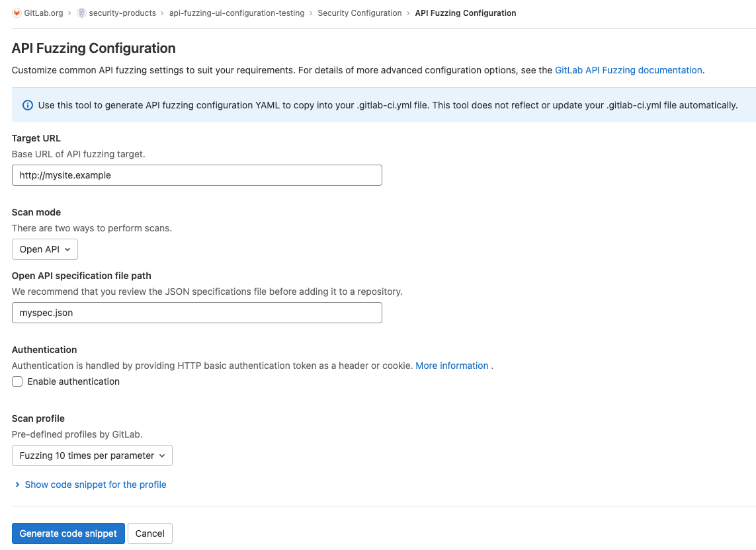
Task: Click the dropdown arrow on Scan mode selector
Action: coord(69,249)
